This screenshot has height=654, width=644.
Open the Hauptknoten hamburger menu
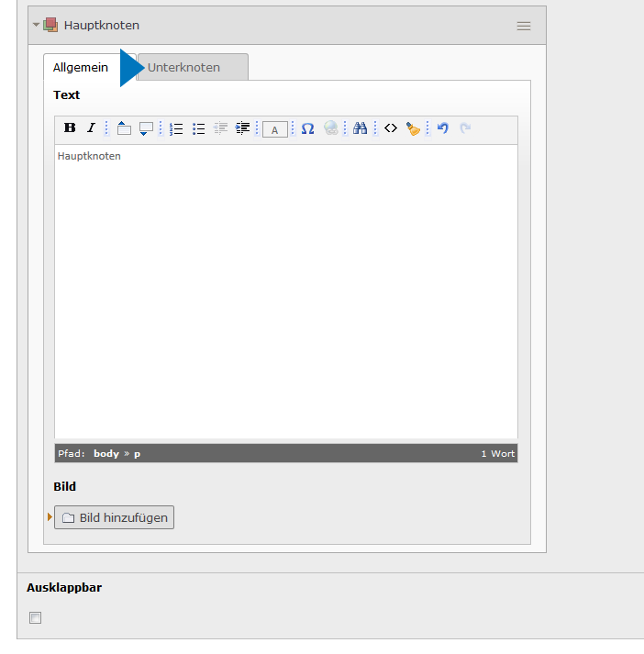pyautogui.click(x=524, y=26)
